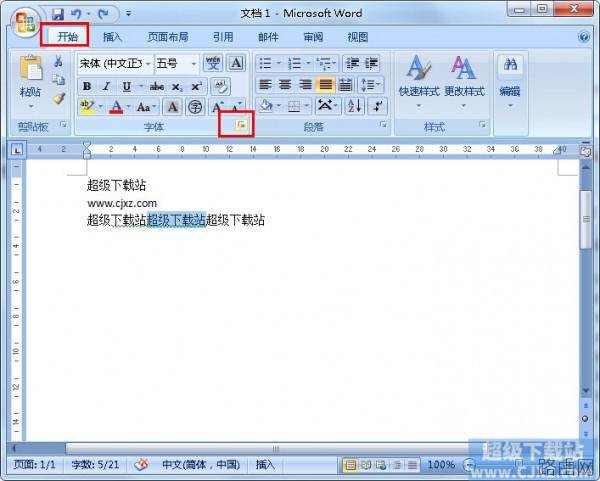Apply yellow text highlight color
The image size is (600, 481).
tap(87, 107)
